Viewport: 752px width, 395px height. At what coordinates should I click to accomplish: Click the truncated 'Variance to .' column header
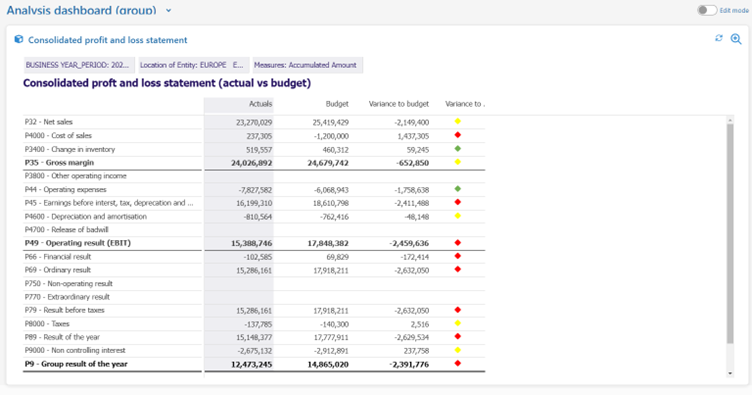coord(465,104)
